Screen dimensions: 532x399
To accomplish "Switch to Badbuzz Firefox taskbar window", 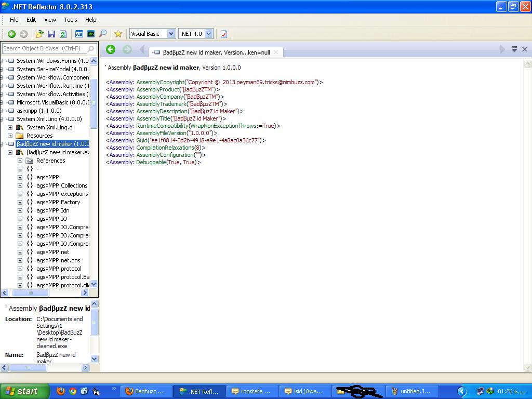I will (146, 392).
